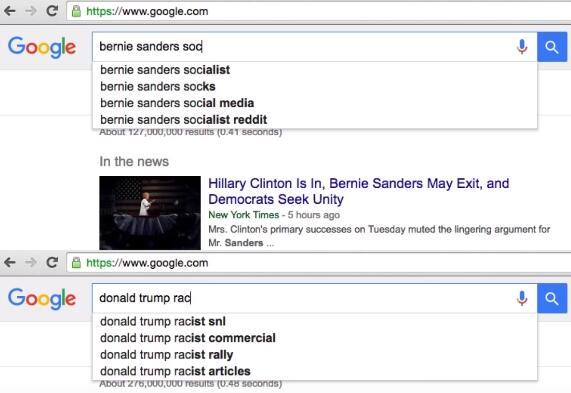Click the blue search button in the bottom Google bar
Screen dimensions: 571x393
pyautogui.click(x=552, y=298)
